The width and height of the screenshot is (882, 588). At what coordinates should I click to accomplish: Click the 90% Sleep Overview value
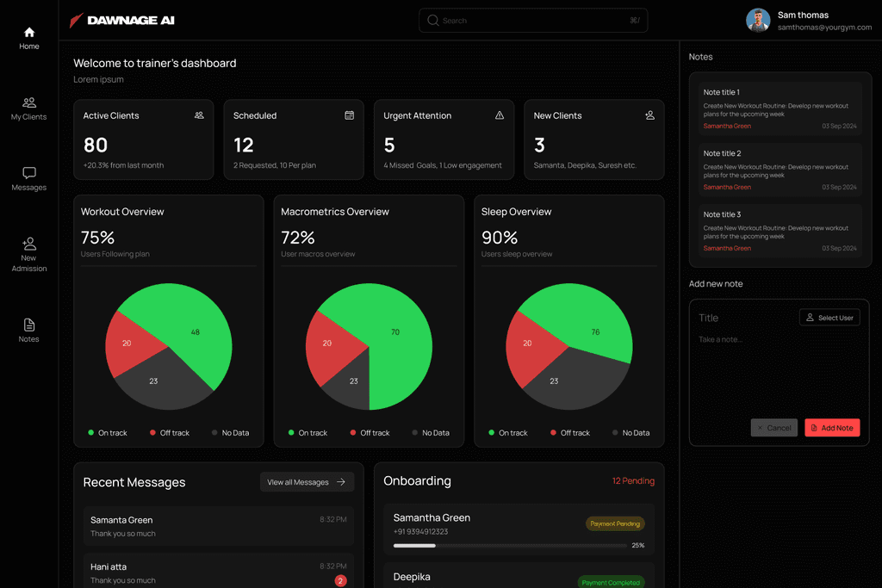[x=500, y=238]
